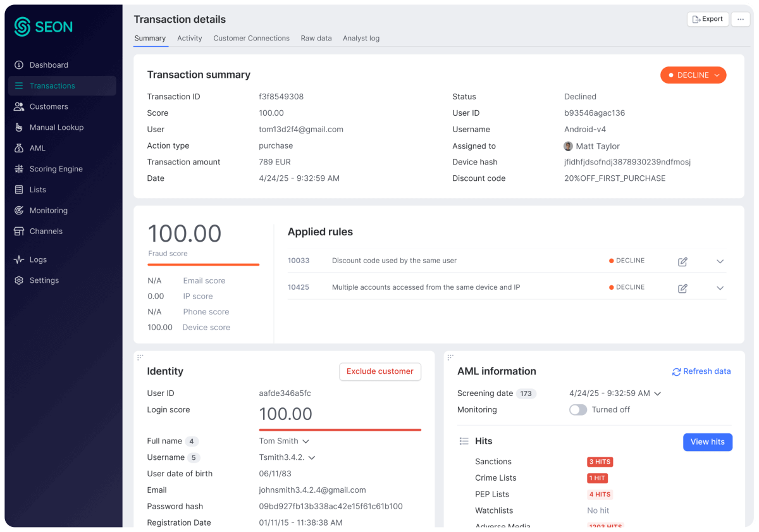
Task: Open Channels store icon in sidebar
Action: tap(19, 232)
